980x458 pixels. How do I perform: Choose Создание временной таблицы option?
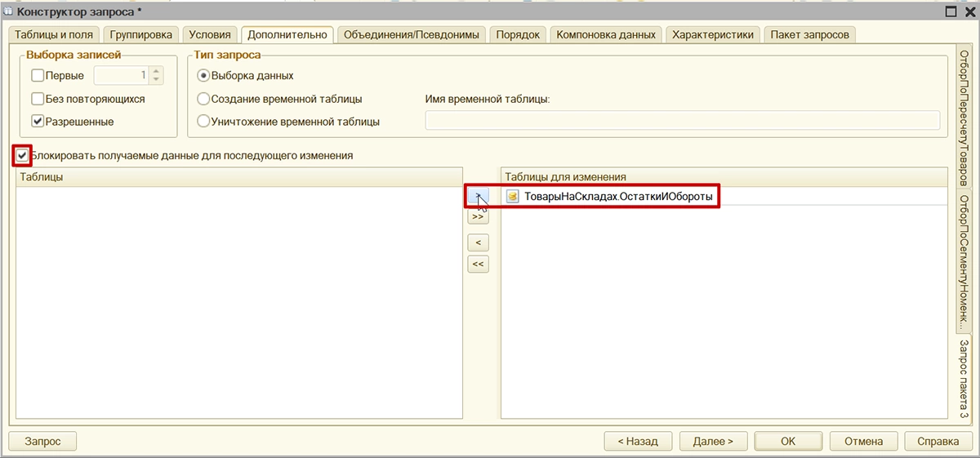click(x=204, y=99)
